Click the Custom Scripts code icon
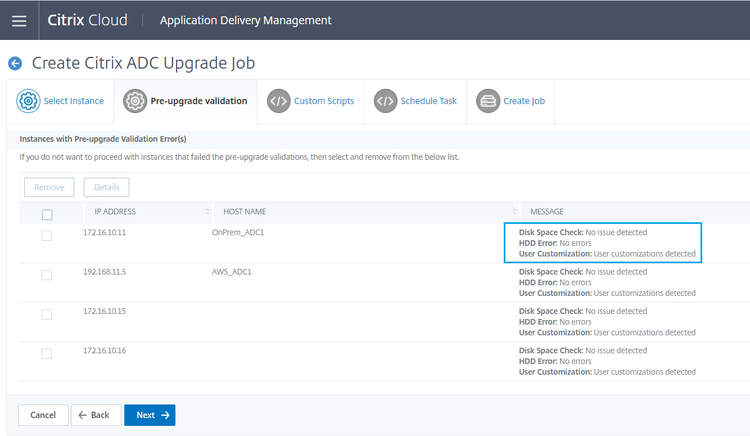The width and height of the screenshot is (750, 436). [x=278, y=101]
